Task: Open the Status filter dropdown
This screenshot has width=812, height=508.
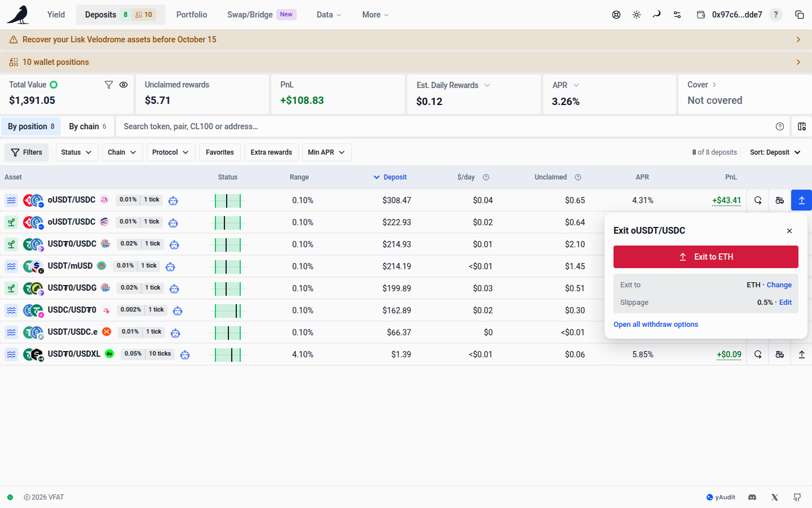Action: [x=77, y=152]
